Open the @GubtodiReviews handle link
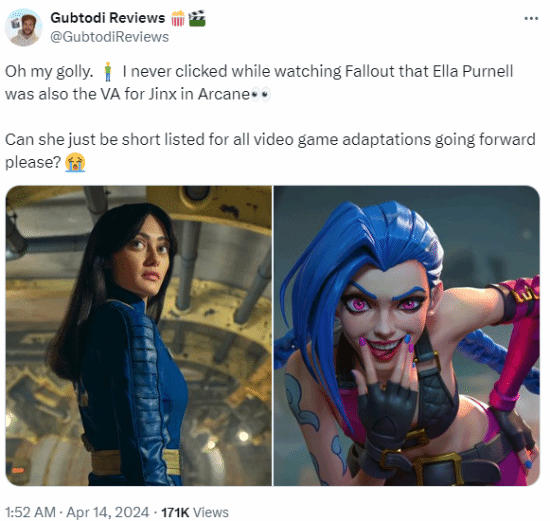The height and width of the screenshot is (521, 550). pos(109,37)
